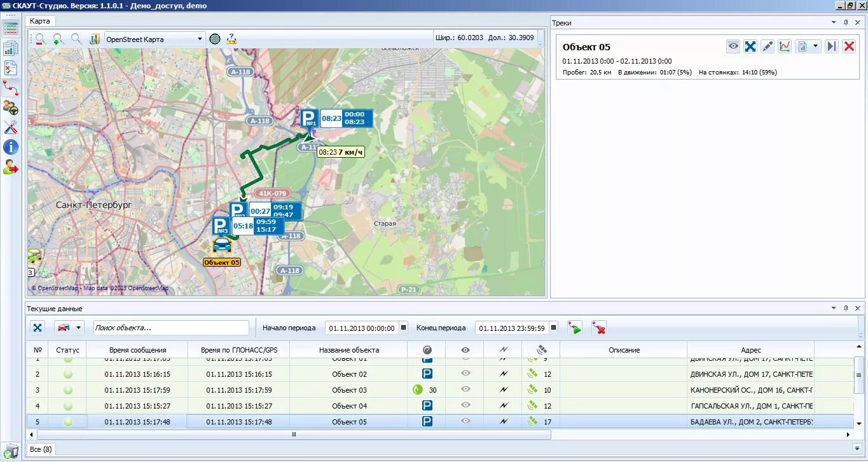The height and width of the screenshot is (462, 868).
Task: Sort by Адрес column header
Action: pos(751,349)
